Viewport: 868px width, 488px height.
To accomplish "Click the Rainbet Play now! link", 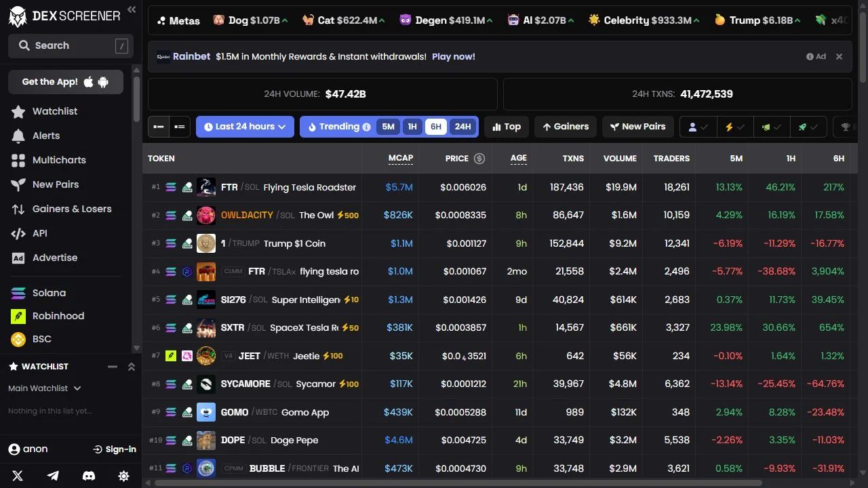I will pyautogui.click(x=454, y=57).
